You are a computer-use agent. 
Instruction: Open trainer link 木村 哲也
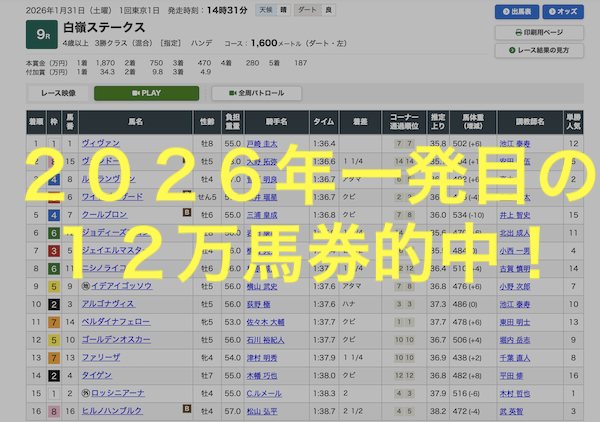(x=515, y=393)
